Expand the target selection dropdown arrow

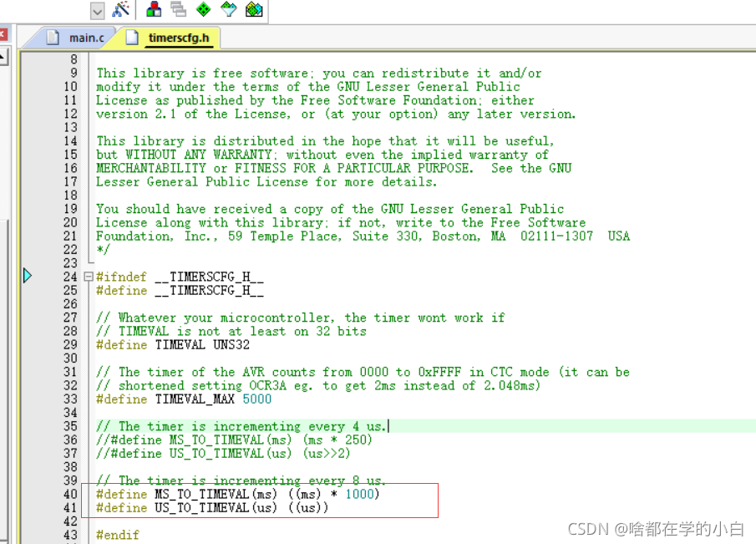98,11
